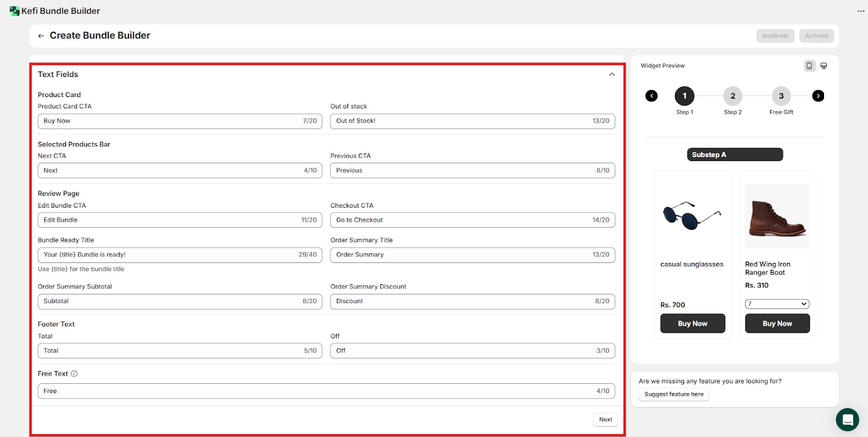Switch widget preview to desktop view
The image size is (868, 437).
[824, 66]
